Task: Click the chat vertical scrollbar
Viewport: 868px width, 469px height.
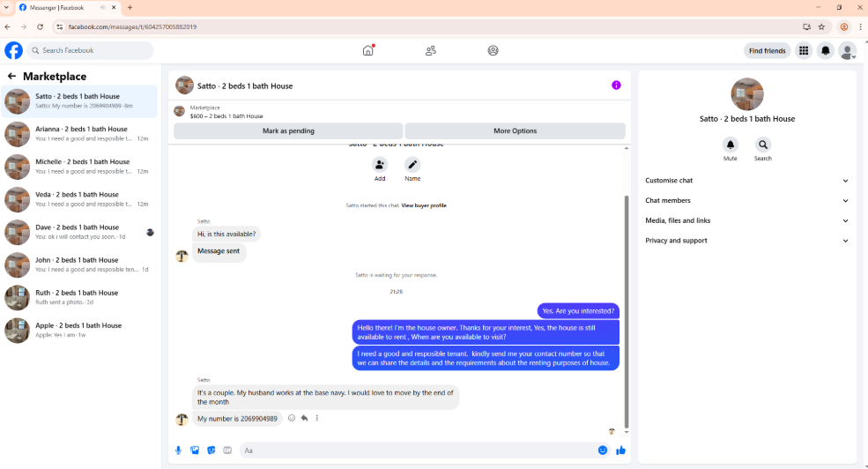Action: point(627,312)
